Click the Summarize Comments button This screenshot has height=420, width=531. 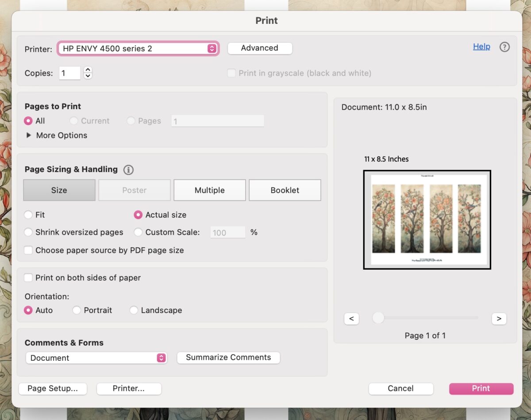(228, 358)
